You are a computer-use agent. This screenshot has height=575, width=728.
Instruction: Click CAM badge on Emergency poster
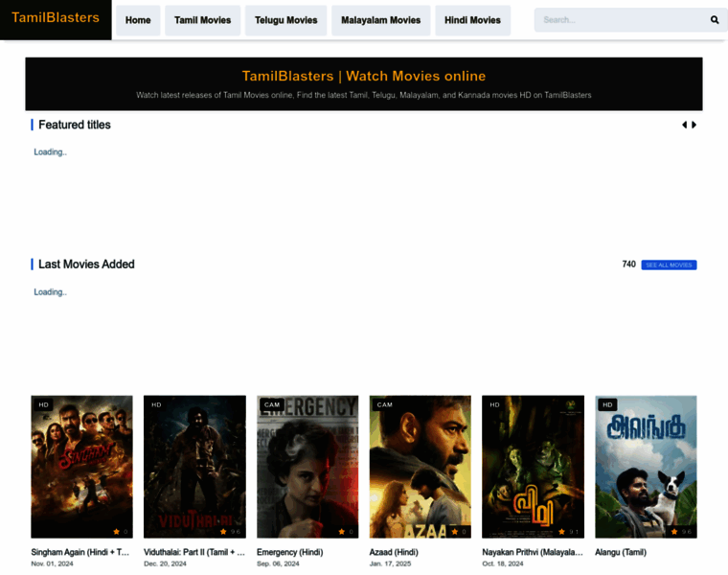click(x=272, y=405)
